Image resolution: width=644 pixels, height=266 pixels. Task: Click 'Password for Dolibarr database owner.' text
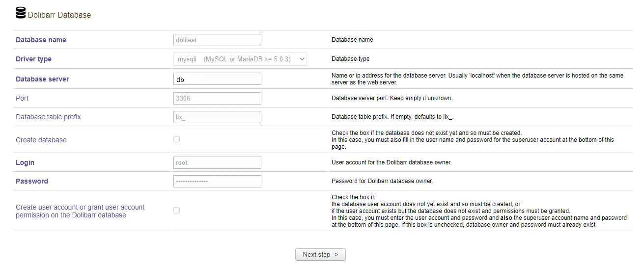(382, 181)
